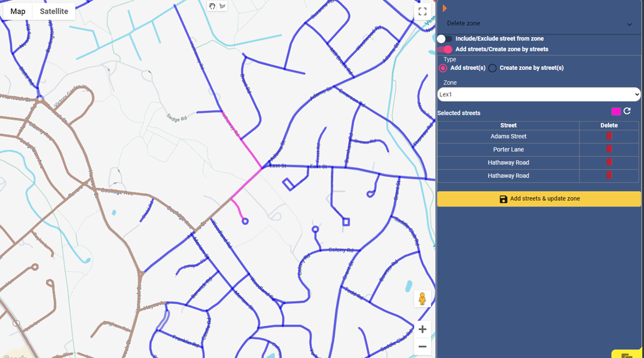Viewport: 644px width, 358px height.
Task: Open the Zone dropdown showing Lex1
Action: pyautogui.click(x=538, y=94)
